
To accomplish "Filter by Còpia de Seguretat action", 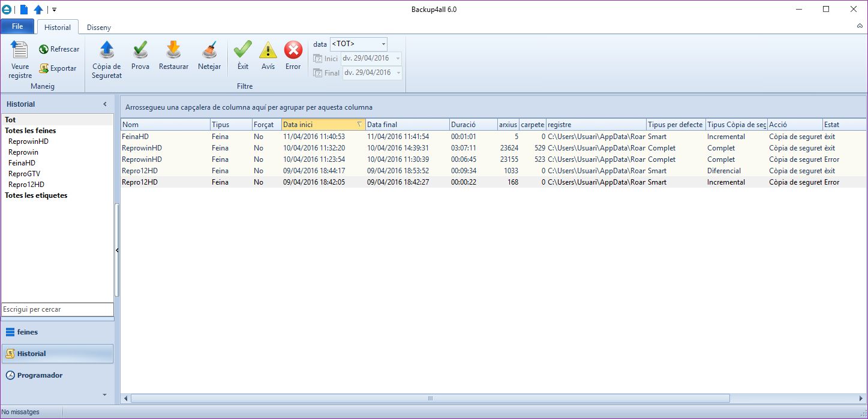I will 107,52.
